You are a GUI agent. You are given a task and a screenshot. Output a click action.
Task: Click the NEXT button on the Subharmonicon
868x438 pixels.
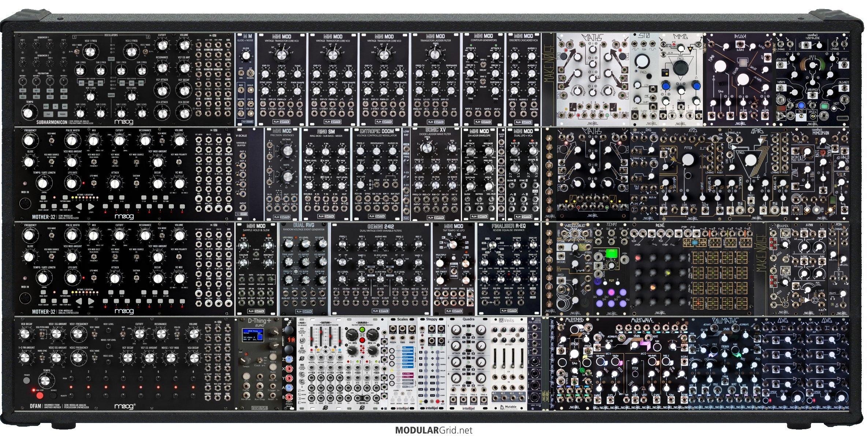coord(65,106)
